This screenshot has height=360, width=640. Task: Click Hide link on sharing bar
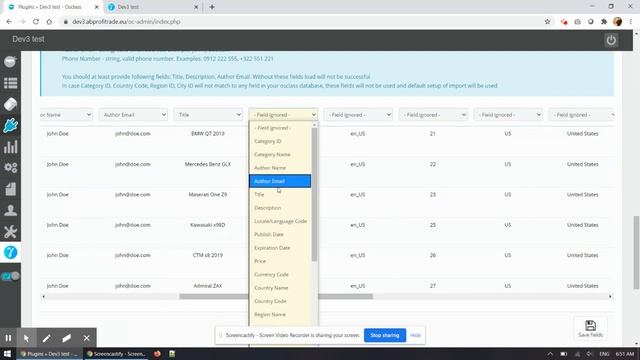(x=415, y=335)
